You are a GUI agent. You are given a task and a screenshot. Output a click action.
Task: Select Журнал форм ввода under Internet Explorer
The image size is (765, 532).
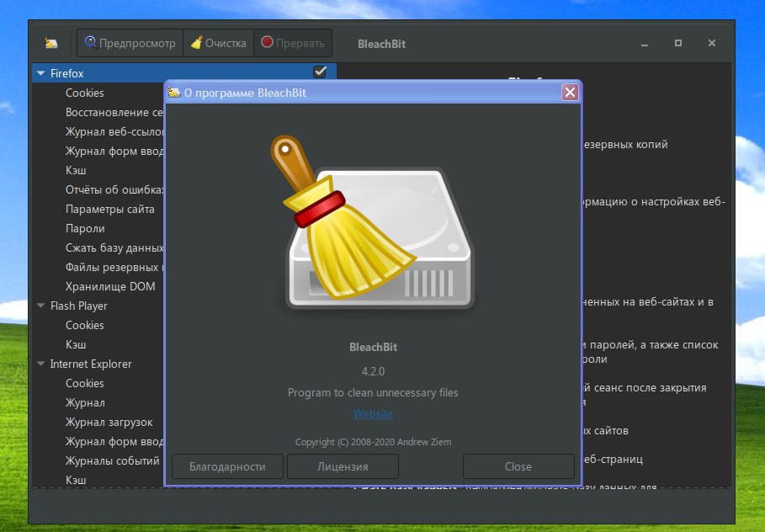(x=114, y=441)
